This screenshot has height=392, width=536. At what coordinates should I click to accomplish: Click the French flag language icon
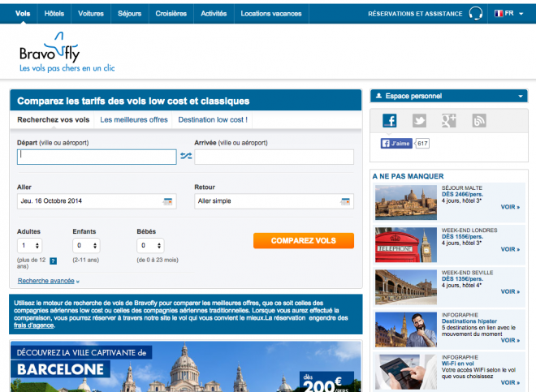tap(499, 13)
